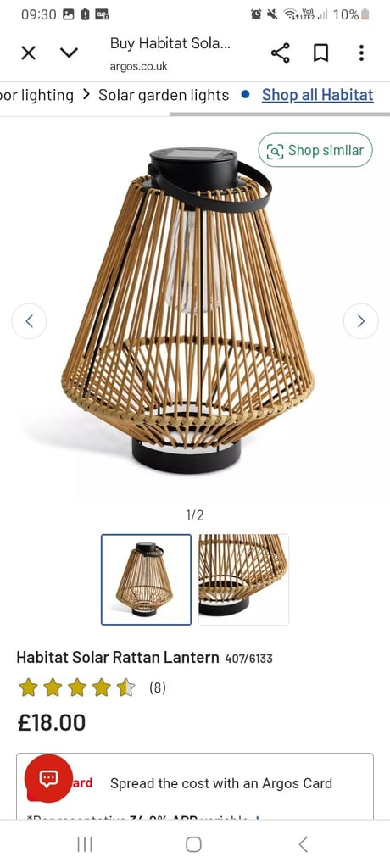Show previous product image with left arrow

29,321
